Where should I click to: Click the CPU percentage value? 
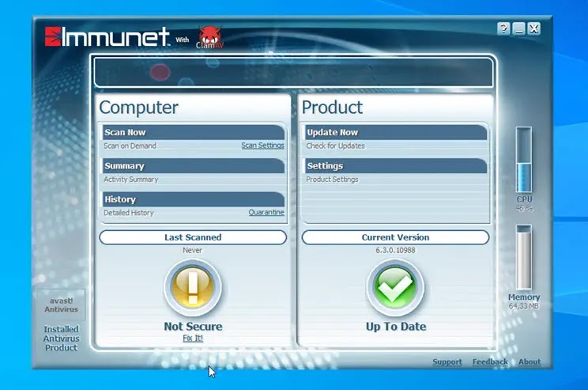(x=524, y=208)
